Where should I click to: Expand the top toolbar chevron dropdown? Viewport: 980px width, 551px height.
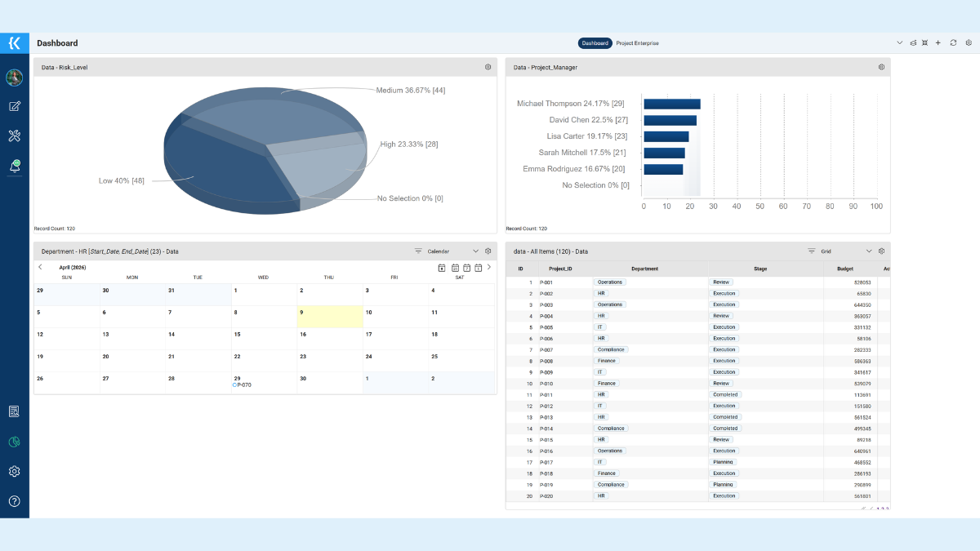(x=900, y=43)
